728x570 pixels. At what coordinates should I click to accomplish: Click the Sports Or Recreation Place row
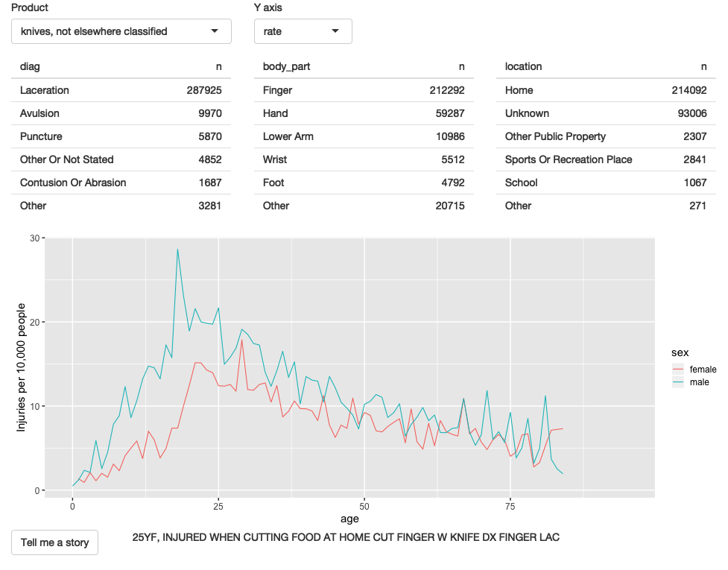[606, 159]
